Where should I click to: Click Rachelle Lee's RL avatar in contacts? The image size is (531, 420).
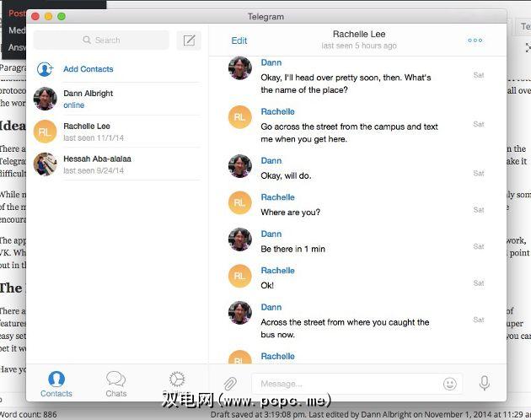pyautogui.click(x=45, y=132)
